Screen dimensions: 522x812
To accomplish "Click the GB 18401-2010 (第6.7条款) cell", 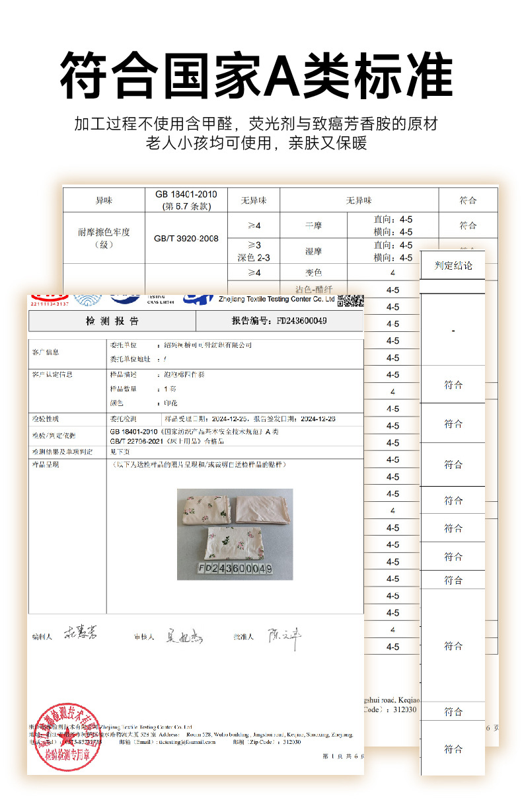I will tap(186, 200).
